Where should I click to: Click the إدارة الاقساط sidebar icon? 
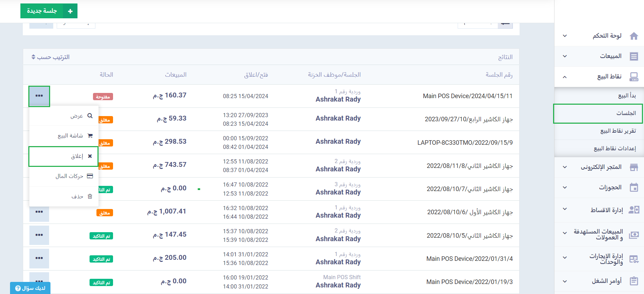point(634,210)
